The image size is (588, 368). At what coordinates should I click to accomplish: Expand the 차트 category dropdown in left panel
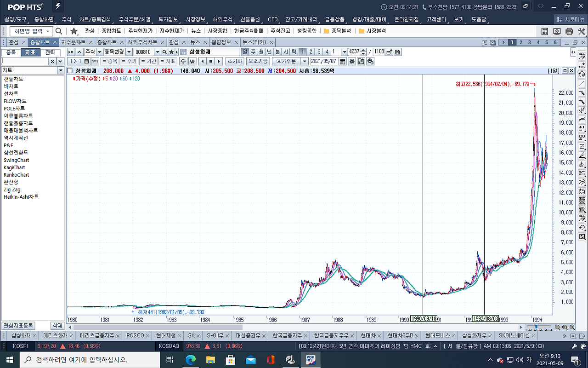(x=61, y=70)
